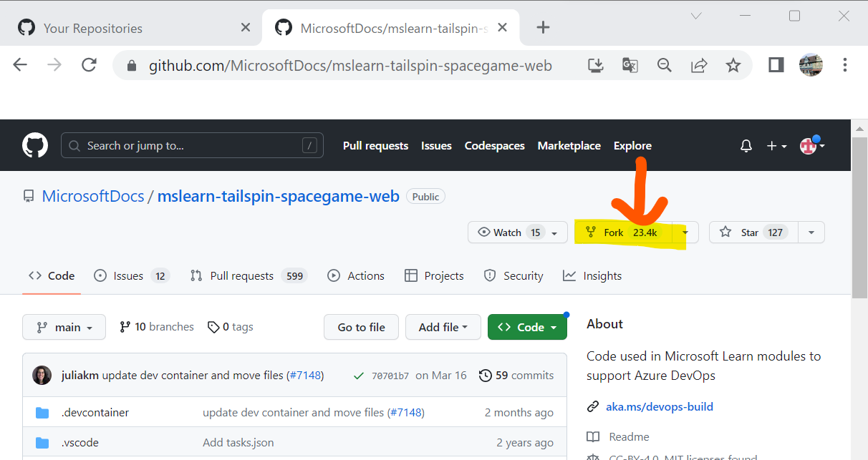Viewport: 868px width, 460px height.
Task: Click the address bar URL
Action: pyautogui.click(x=350, y=66)
